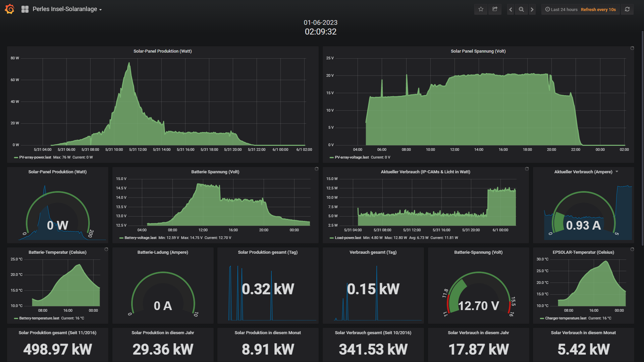Open Solar Panel Spannung (Volt) panel title menu
Image resolution: width=644 pixels, height=362 pixels.
pyautogui.click(x=478, y=51)
